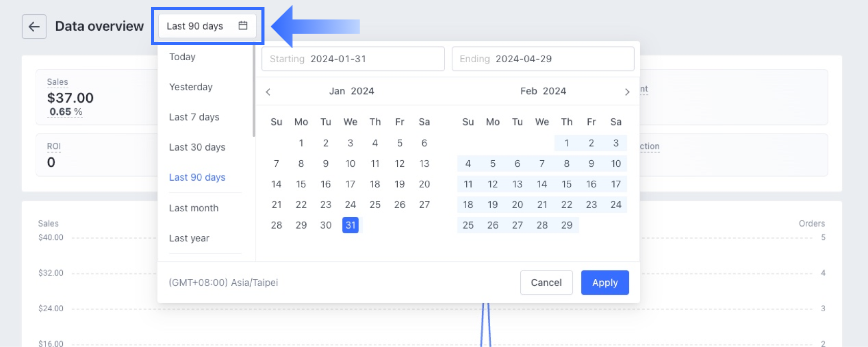Pick the Last month preset
The image size is (868, 347).
point(194,208)
